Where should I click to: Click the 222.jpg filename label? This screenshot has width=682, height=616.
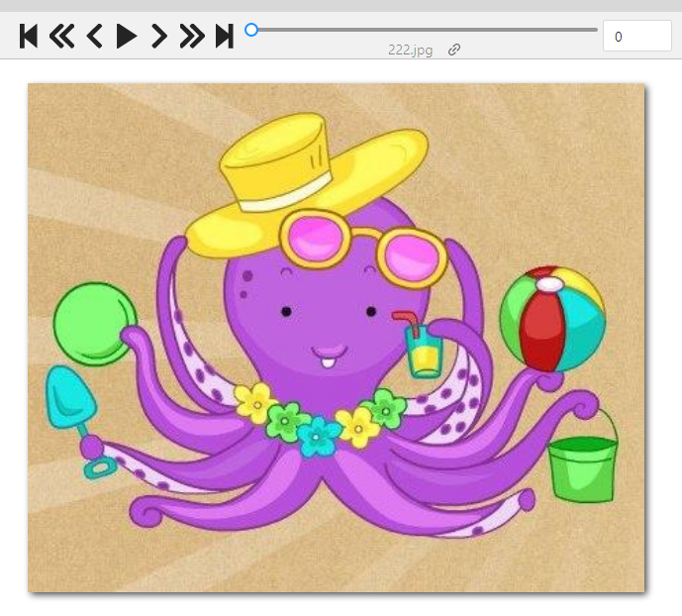click(411, 50)
